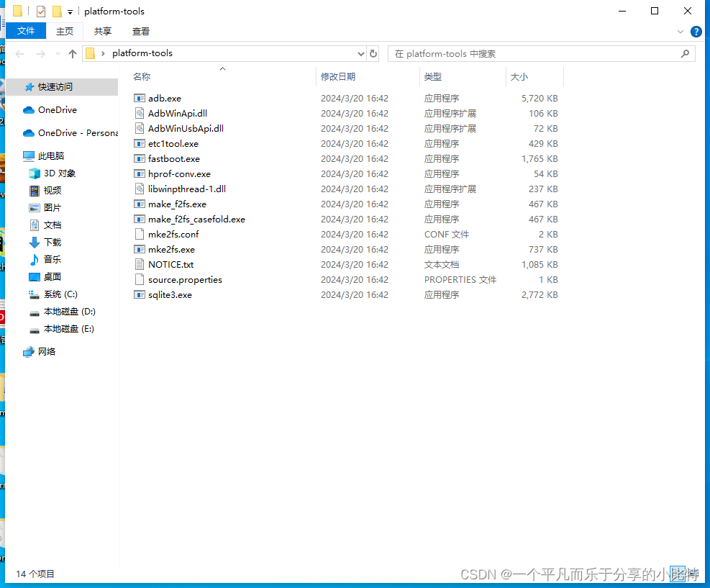Image resolution: width=710 pixels, height=588 pixels.
Task: Click the 5,720 KB size cell
Action: 540,99
